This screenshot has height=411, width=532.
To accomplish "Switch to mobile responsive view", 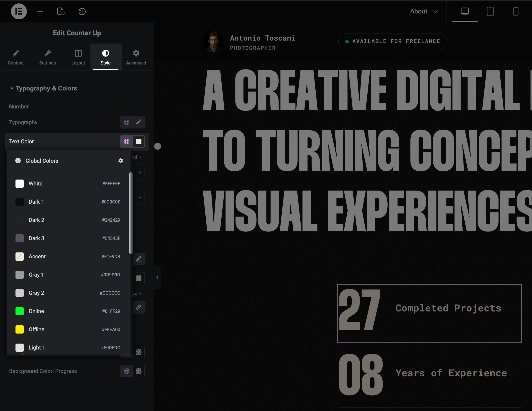I will click(x=516, y=11).
